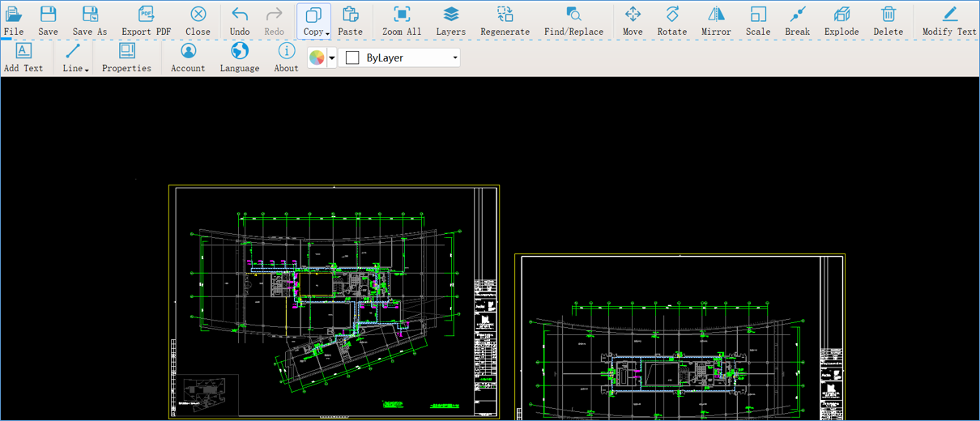Export drawing with Export PDF
This screenshot has height=421, width=980.
tap(147, 21)
